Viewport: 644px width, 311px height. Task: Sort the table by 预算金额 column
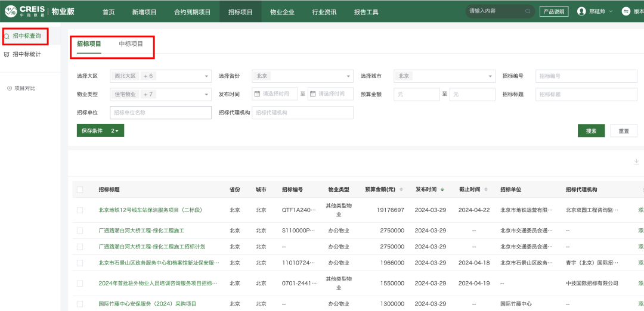401,189
